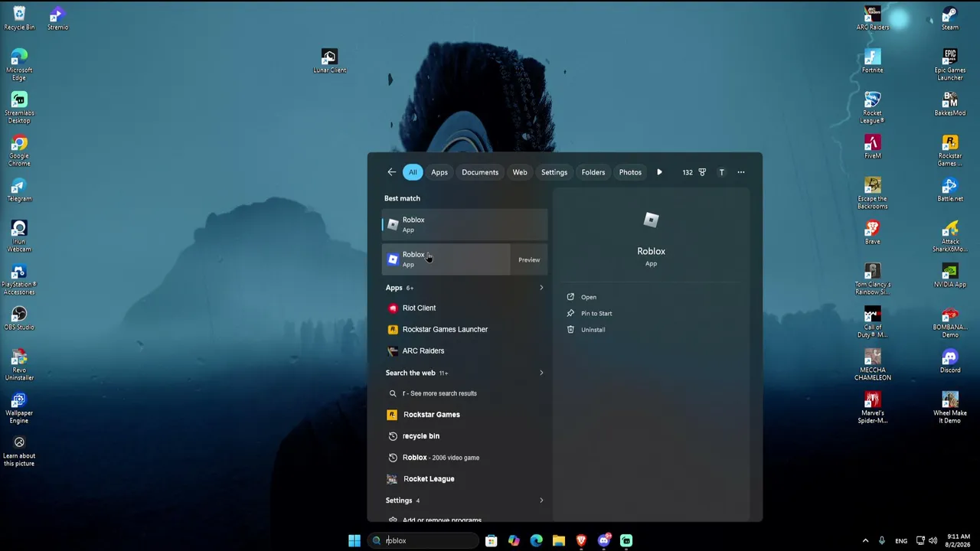Select the Rocket League web suggestion

(465, 479)
